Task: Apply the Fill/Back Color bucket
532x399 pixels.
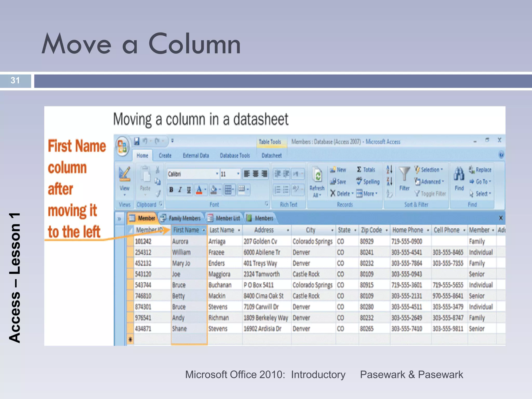Action: [214, 190]
